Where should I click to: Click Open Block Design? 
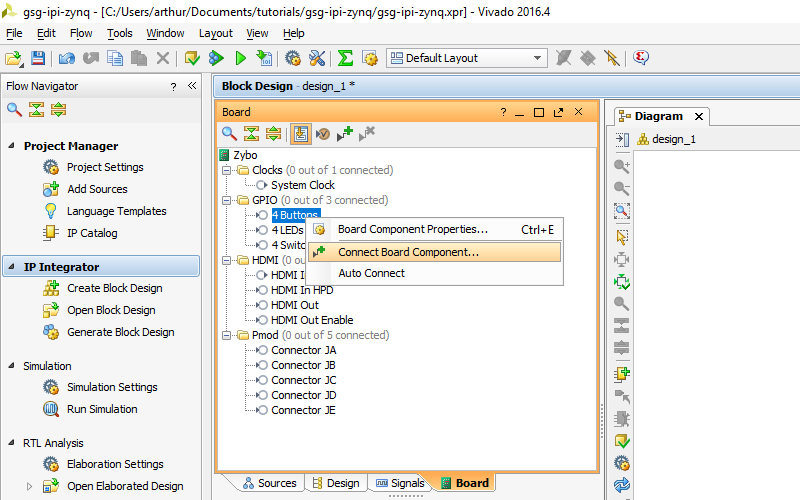tap(111, 310)
